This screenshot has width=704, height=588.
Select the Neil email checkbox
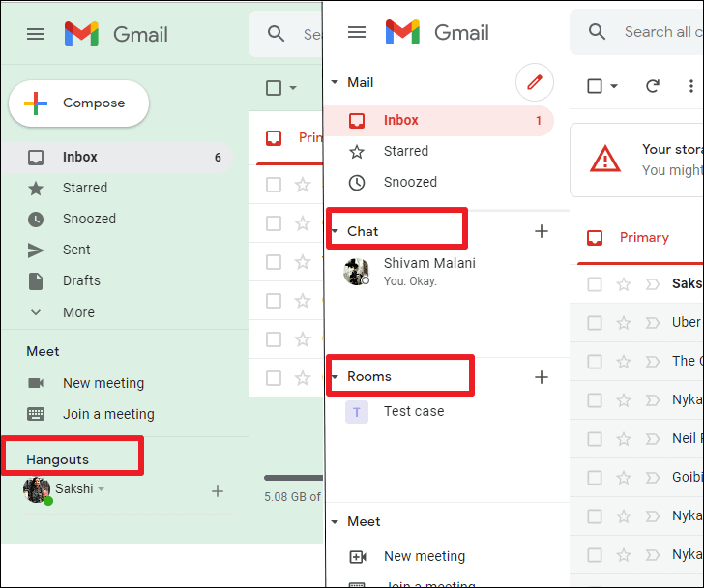tap(595, 438)
